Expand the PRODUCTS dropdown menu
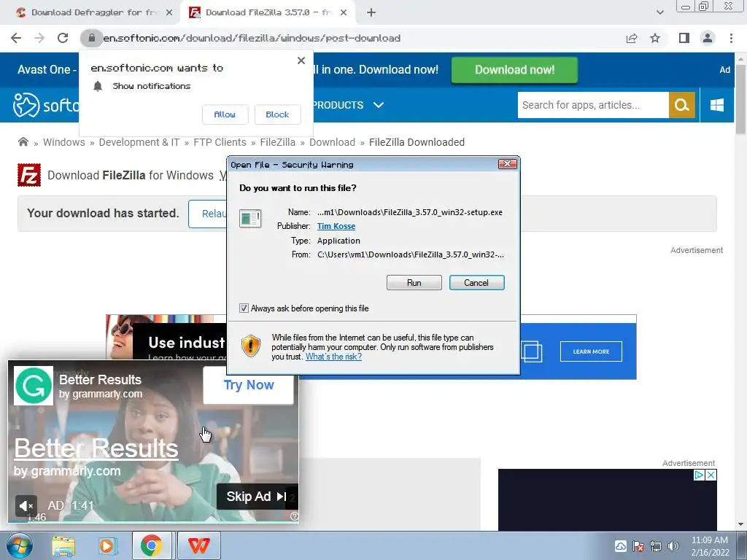Screen dimensions: 747x560 click(348, 105)
